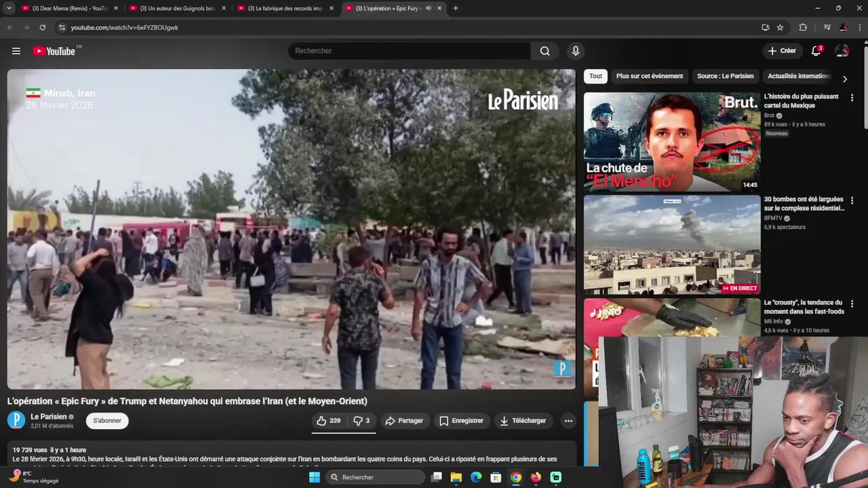
Task: Share the video via Partager
Action: pyautogui.click(x=404, y=421)
